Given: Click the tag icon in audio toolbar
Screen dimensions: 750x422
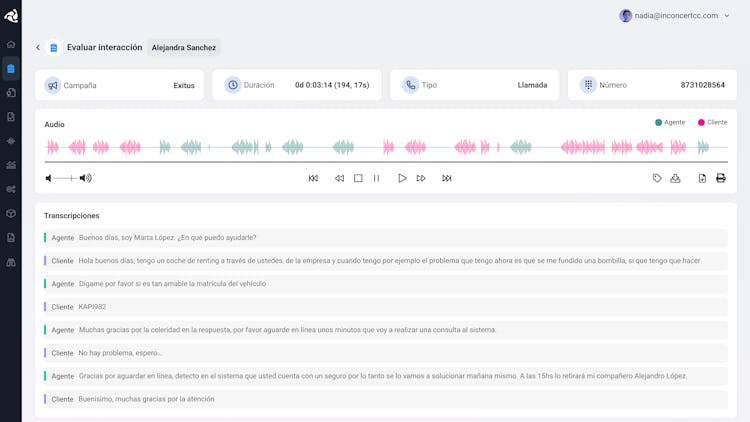Looking at the screenshot, I should click(657, 178).
